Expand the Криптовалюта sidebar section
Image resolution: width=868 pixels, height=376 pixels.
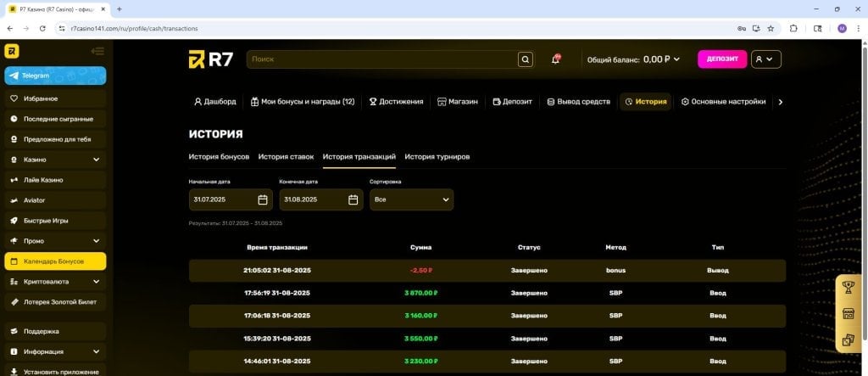[x=55, y=282]
